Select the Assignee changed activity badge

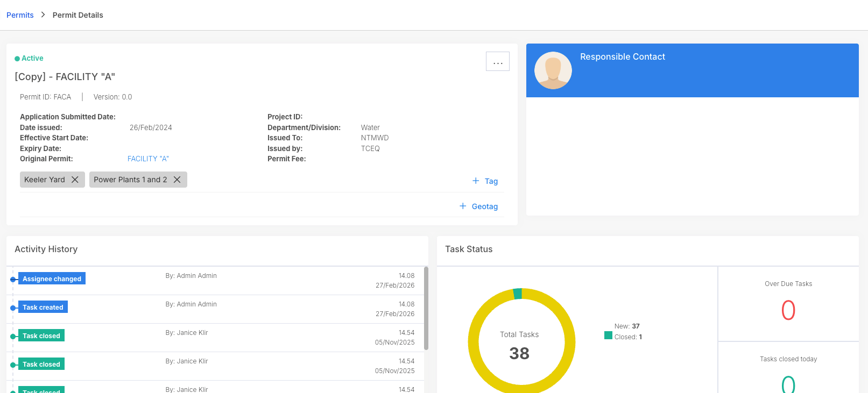pos(52,278)
